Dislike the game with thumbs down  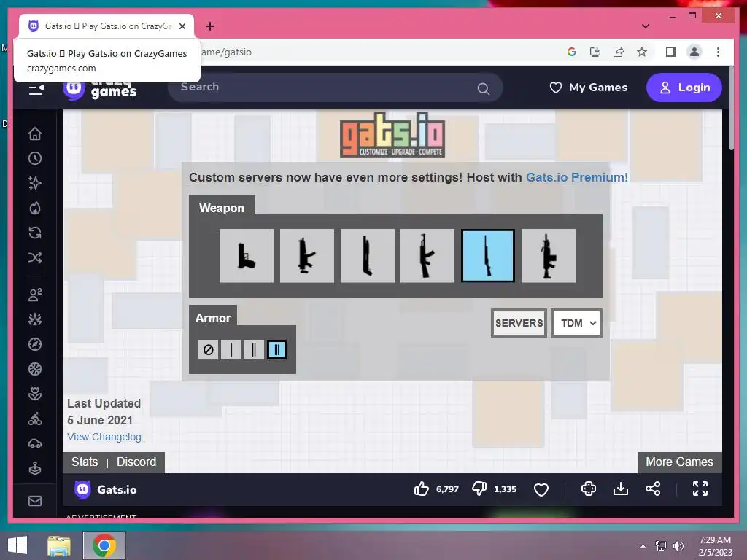pyautogui.click(x=479, y=489)
